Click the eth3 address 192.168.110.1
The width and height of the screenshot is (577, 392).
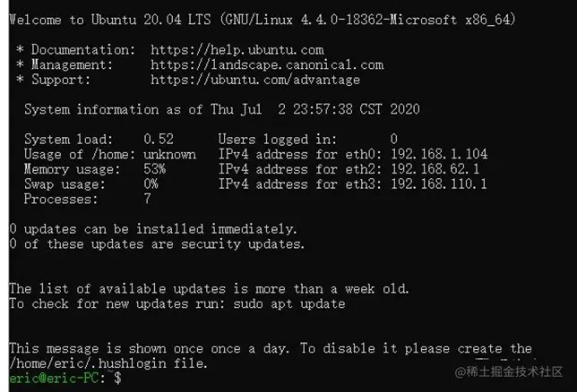[x=439, y=183]
